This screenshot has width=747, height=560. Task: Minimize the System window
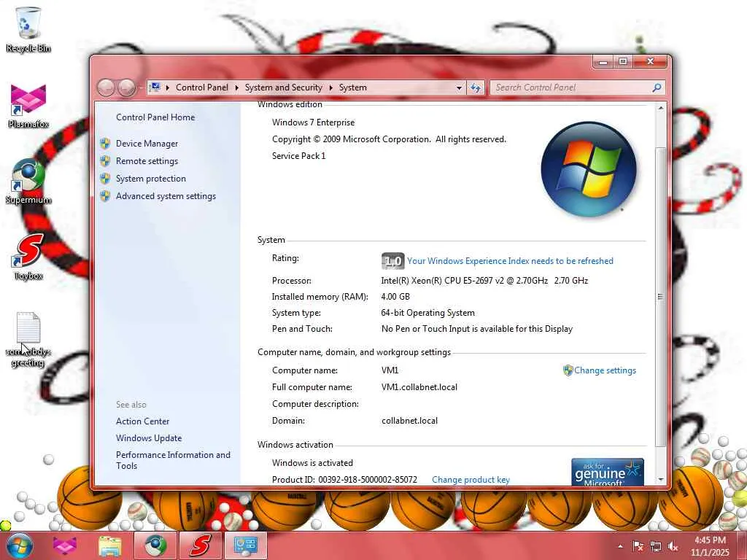click(x=603, y=61)
